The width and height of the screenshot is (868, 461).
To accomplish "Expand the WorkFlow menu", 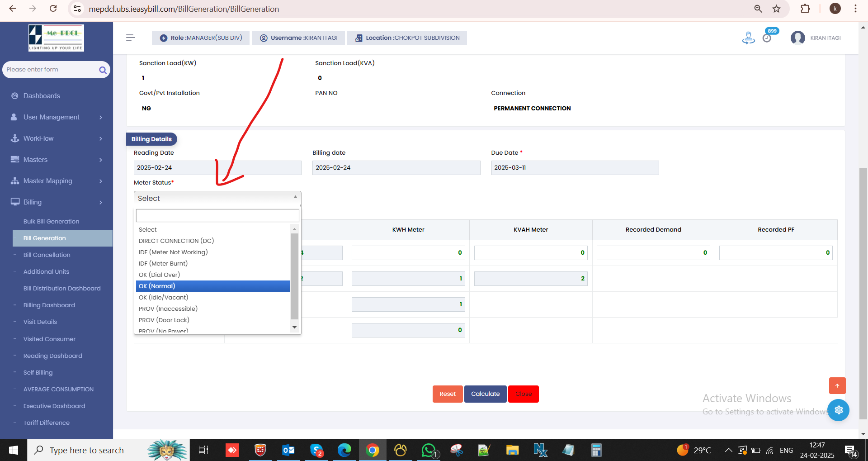I will tap(57, 138).
